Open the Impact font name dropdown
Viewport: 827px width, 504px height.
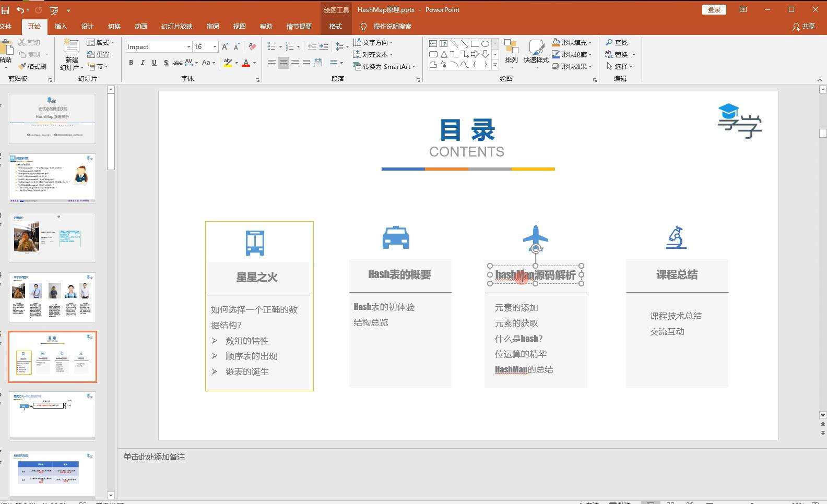click(x=188, y=47)
